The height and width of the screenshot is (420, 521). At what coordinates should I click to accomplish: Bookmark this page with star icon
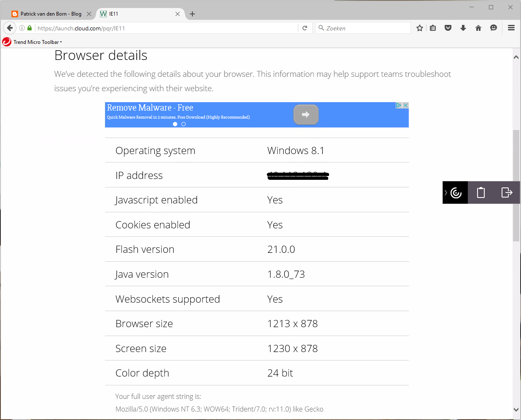click(420, 28)
